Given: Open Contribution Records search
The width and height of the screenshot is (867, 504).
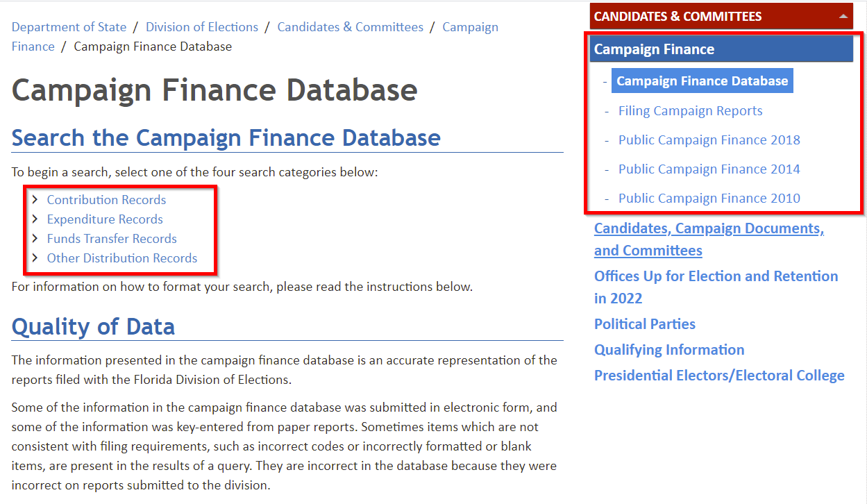Looking at the screenshot, I should coord(106,200).
